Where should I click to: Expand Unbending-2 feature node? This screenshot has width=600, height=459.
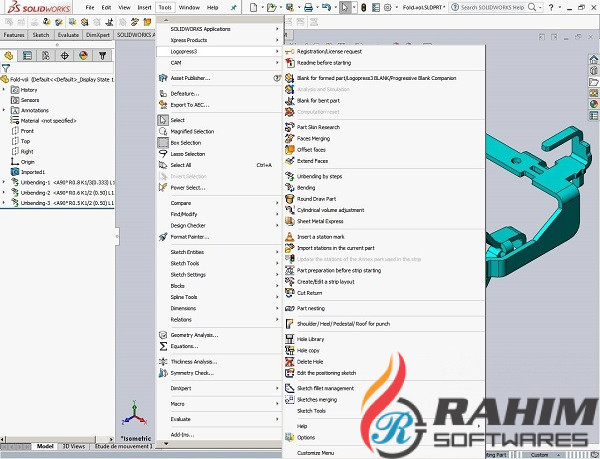pos(4,192)
